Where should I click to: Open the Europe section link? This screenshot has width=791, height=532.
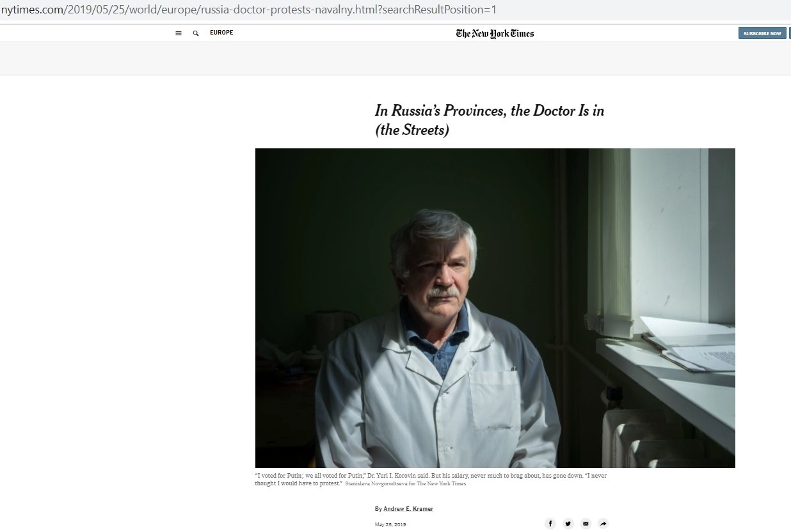pyautogui.click(x=221, y=33)
